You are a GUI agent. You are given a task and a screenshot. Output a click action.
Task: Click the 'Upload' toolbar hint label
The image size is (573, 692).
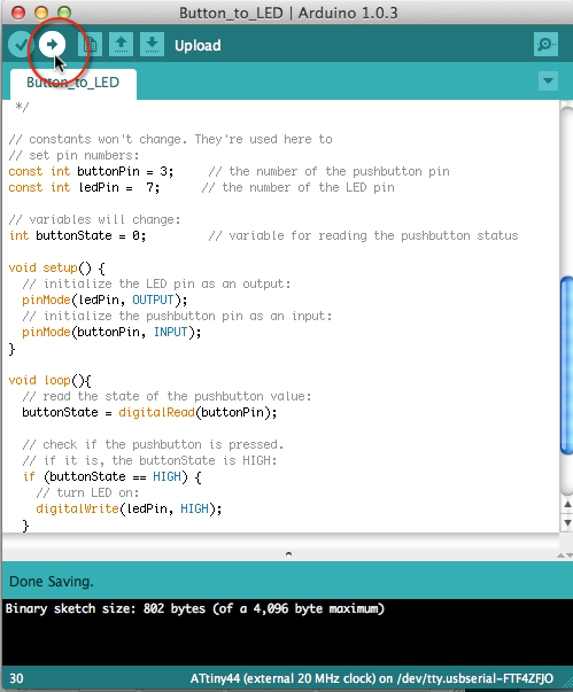(x=198, y=45)
